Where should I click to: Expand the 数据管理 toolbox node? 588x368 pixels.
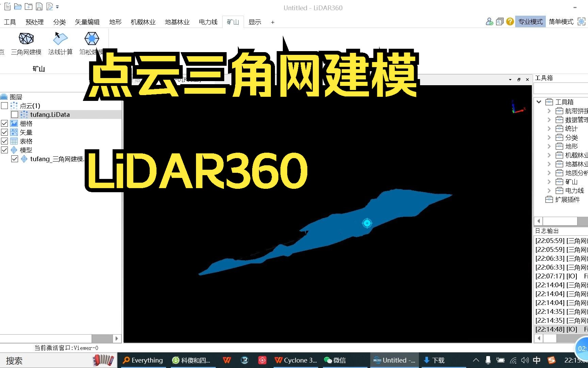549,120
